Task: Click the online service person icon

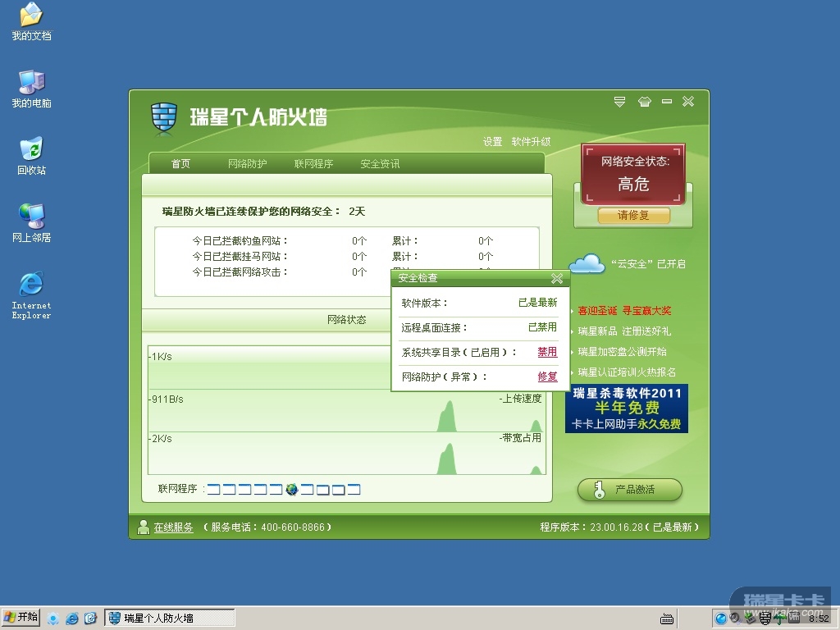Action: point(143,527)
